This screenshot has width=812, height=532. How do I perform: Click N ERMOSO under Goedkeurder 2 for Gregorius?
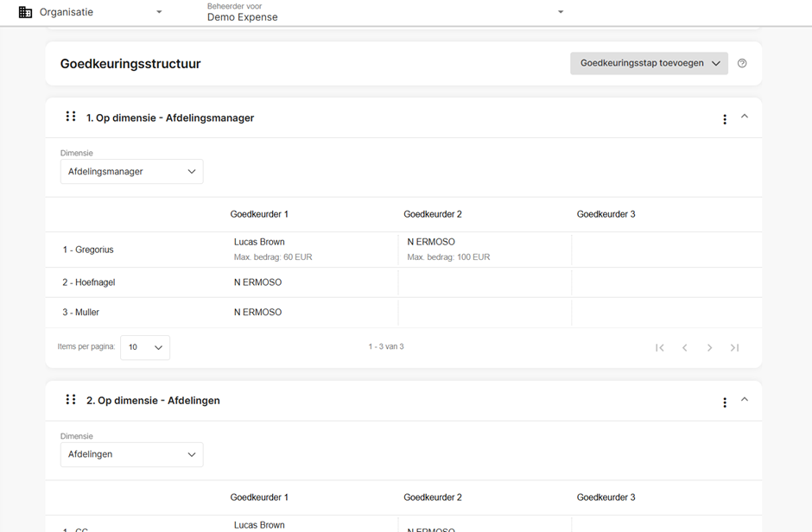click(x=431, y=242)
